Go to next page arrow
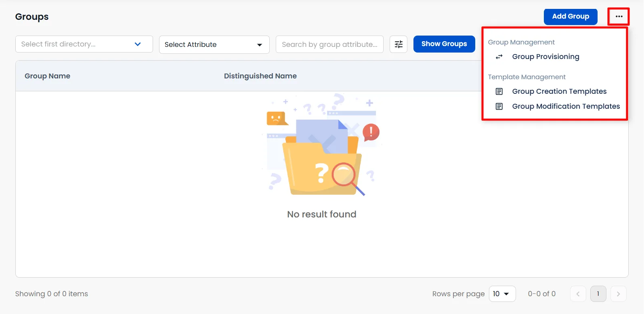 618,294
